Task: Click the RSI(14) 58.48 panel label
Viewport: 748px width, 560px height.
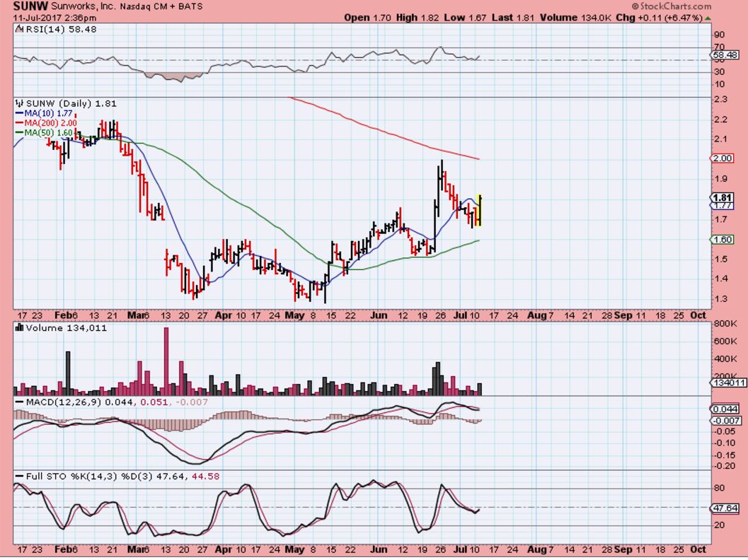Action: 61,29
